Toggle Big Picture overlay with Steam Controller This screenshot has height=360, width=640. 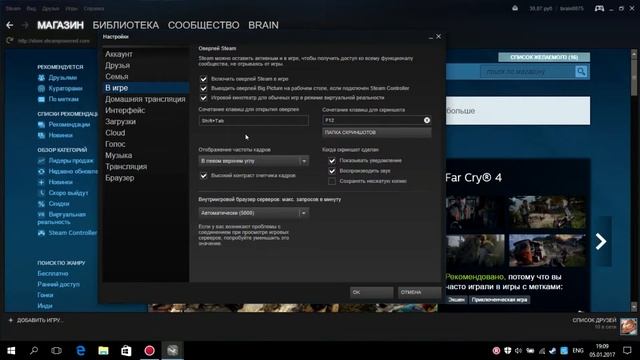(203, 88)
